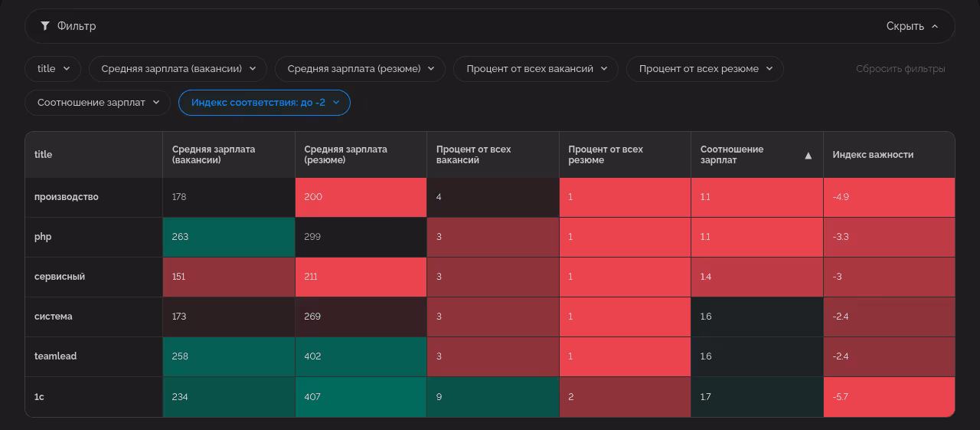Open Средняя зарплата (вакансии) filter dropdown

click(178, 69)
